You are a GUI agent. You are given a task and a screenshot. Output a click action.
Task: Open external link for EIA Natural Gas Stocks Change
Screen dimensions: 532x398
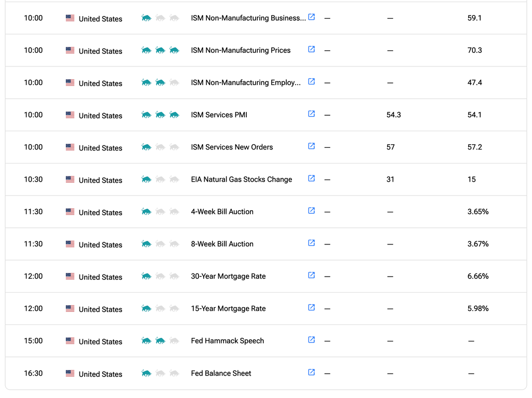(312, 179)
